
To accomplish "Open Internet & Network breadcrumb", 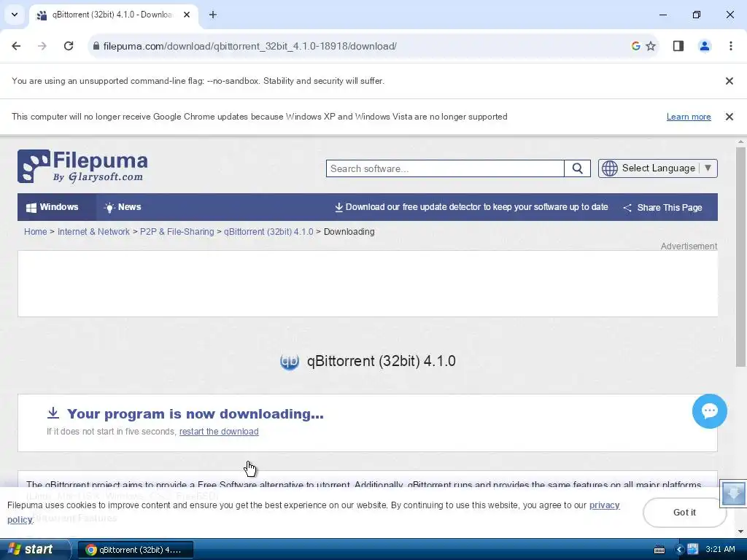I will (93, 232).
